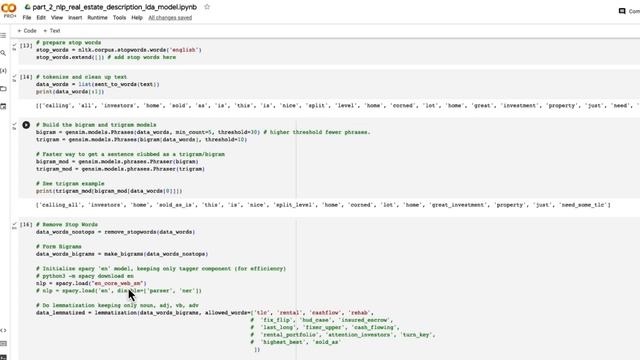The height and width of the screenshot is (360, 640).
Task: Open the Insert menu
Action: tap(75, 18)
